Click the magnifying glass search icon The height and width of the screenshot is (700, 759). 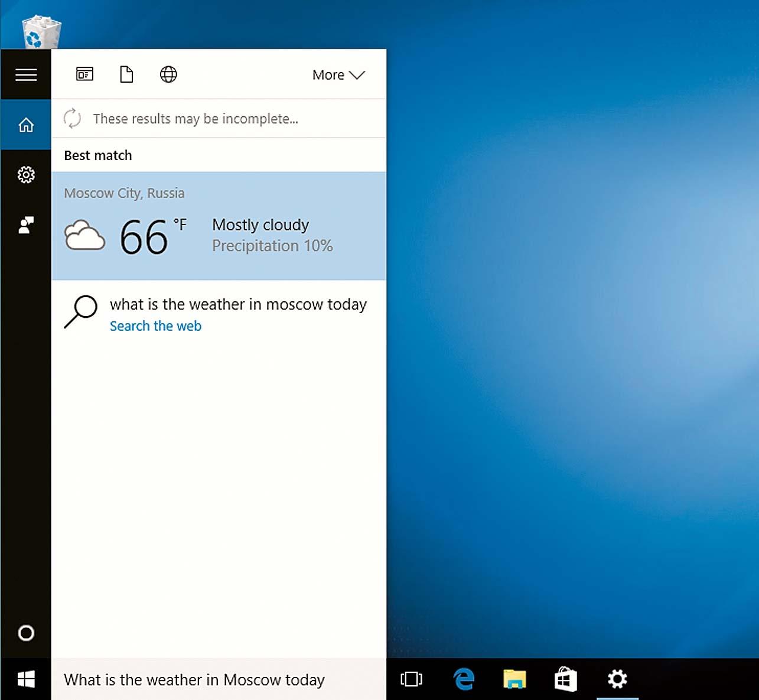pyautogui.click(x=80, y=311)
